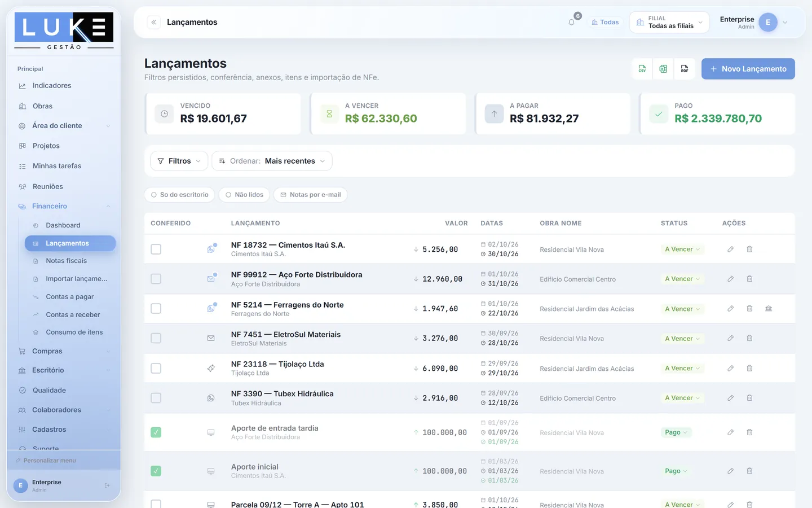Export launches as CSV file
The image size is (812, 508).
pyautogui.click(x=642, y=69)
